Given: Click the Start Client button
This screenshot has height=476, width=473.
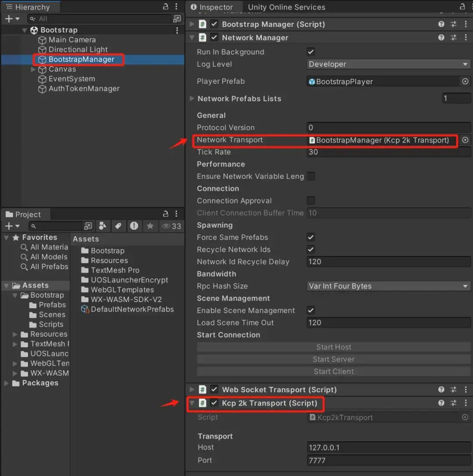Looking at the screenshot, I should [333, 372].
